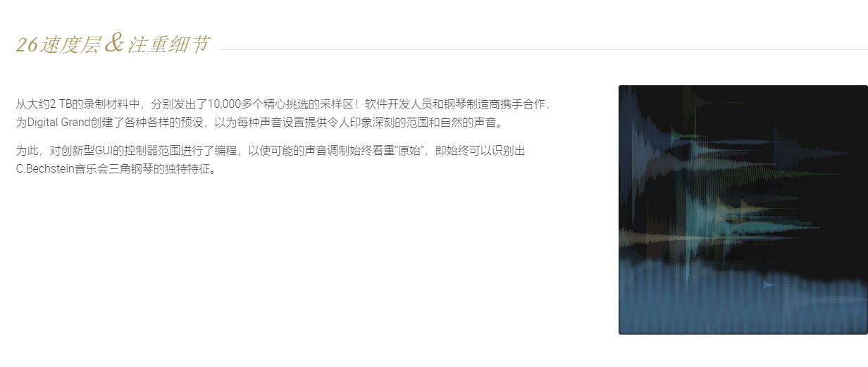Click the 注重细节 text in the heading
868x367 pixels.
(x=168, y=45)
